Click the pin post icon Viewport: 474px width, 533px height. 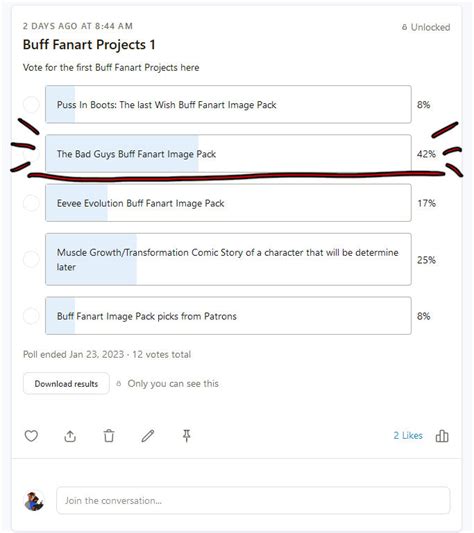coord(186,436)
